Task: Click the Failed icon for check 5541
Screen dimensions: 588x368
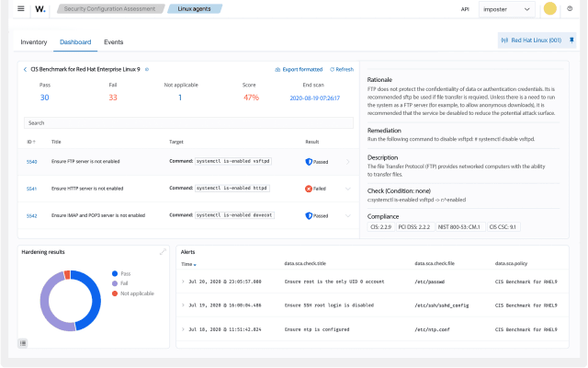Action: 309,189
